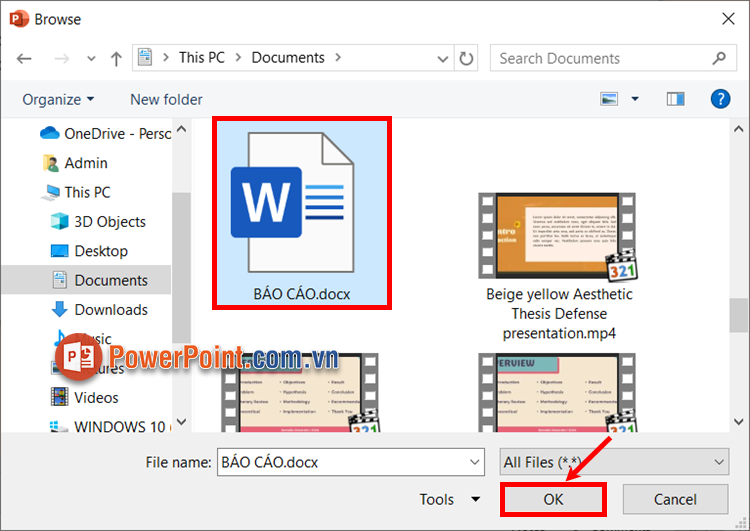
Task: Click the file list scrollbar thumb
Action: tap(738, 315)
